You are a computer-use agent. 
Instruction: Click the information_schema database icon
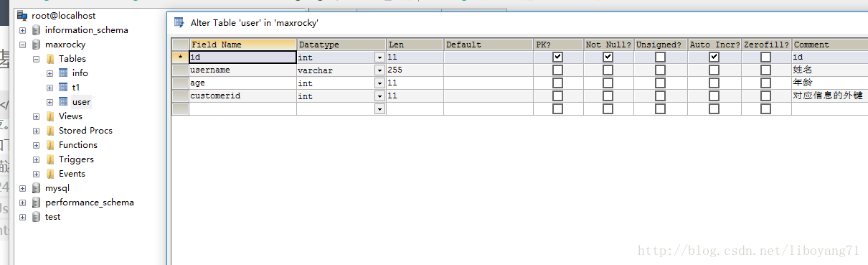pos(37,29)
